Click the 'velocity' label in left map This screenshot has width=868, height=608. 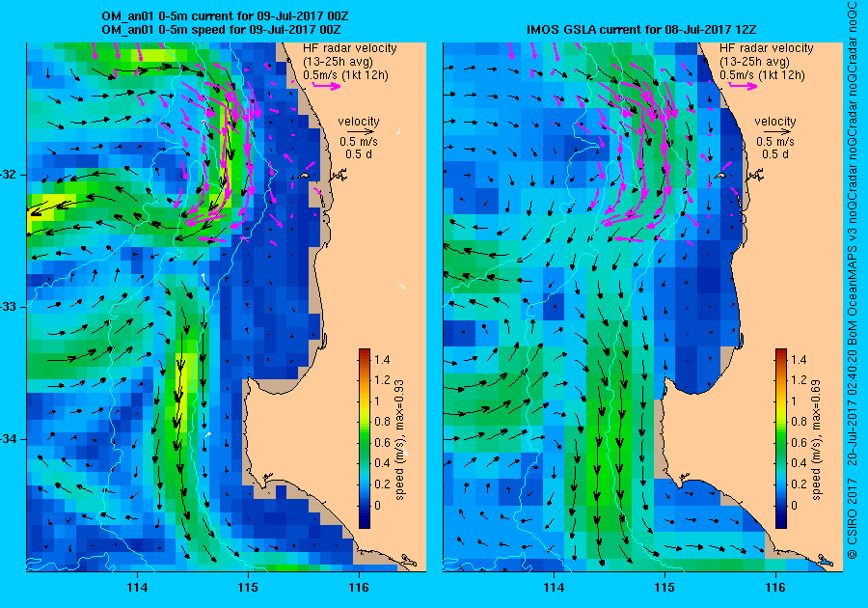pyautogui.click(x=359, y=122)
